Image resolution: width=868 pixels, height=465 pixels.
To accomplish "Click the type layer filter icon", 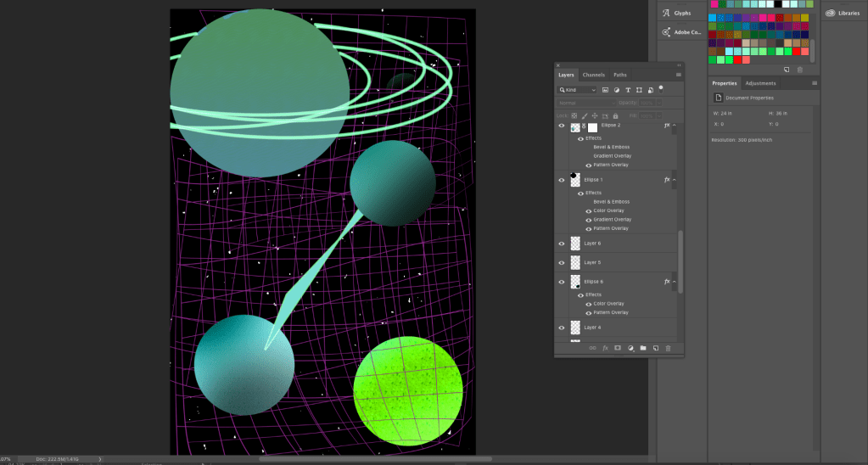I will pyautogui.click(x=628, y=89).
